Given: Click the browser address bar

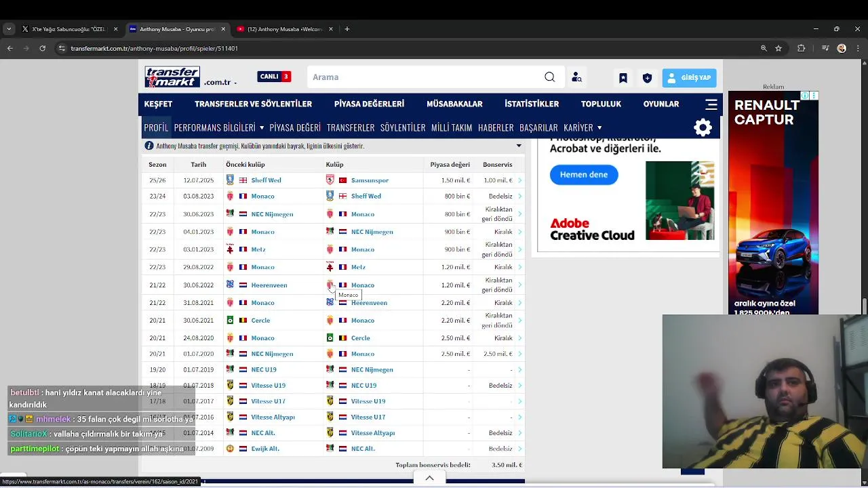Looking at the screenshot, I should 407,48.
